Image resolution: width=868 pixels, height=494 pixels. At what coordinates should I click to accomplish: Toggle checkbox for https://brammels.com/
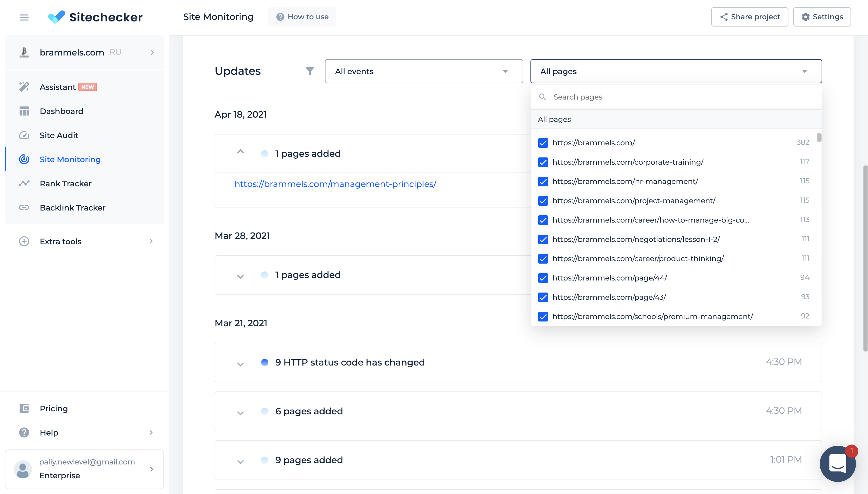tap(542, 143)
